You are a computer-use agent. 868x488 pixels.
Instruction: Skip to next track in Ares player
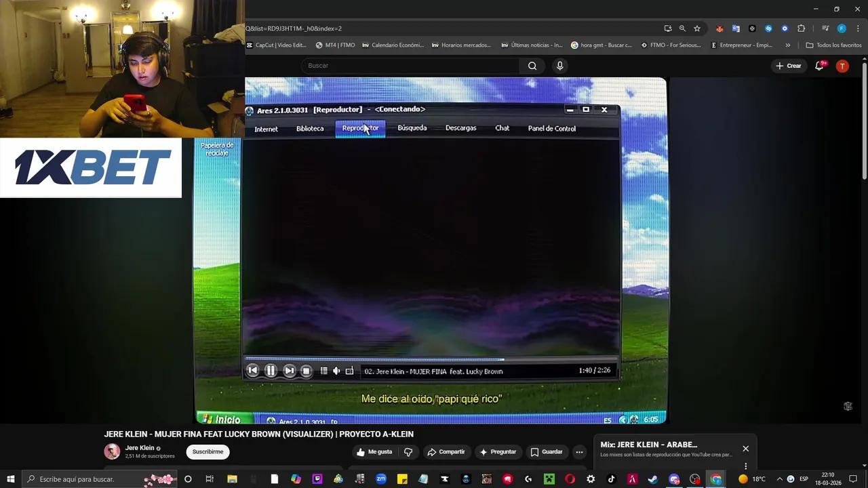[288, 370]
